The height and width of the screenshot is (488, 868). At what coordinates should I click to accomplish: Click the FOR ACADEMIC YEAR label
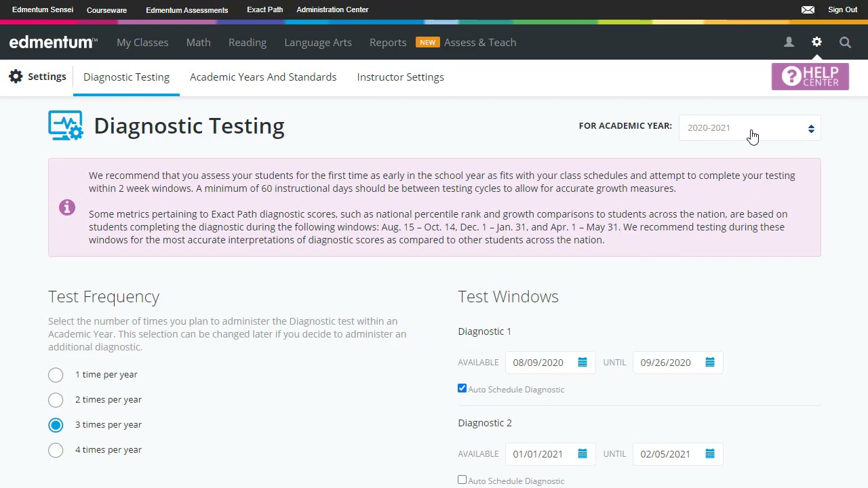click(x=625, y=126)
